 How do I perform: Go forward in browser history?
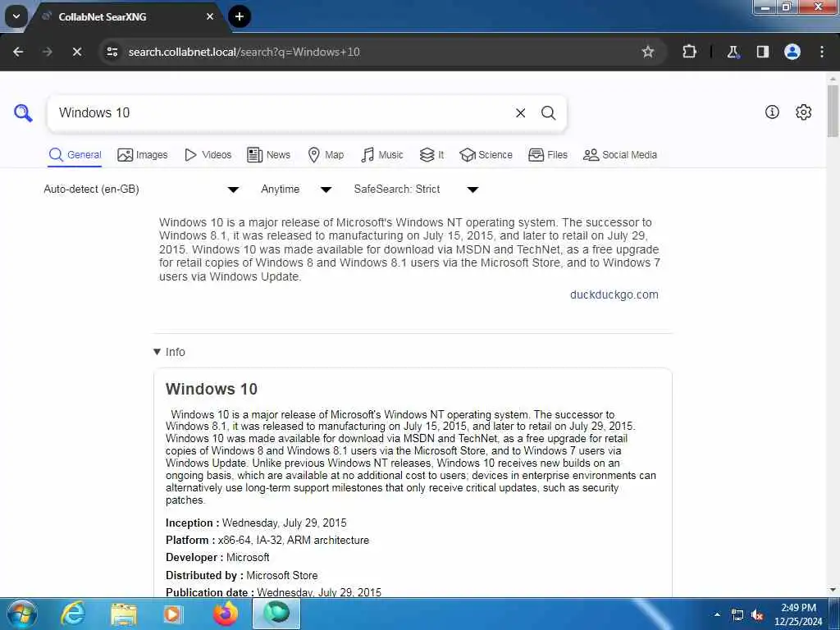47,52
